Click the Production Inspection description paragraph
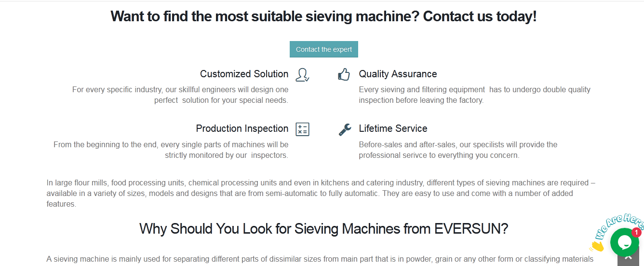The height and width of the screenshot is (266, 644). click(x=171, y=150)
